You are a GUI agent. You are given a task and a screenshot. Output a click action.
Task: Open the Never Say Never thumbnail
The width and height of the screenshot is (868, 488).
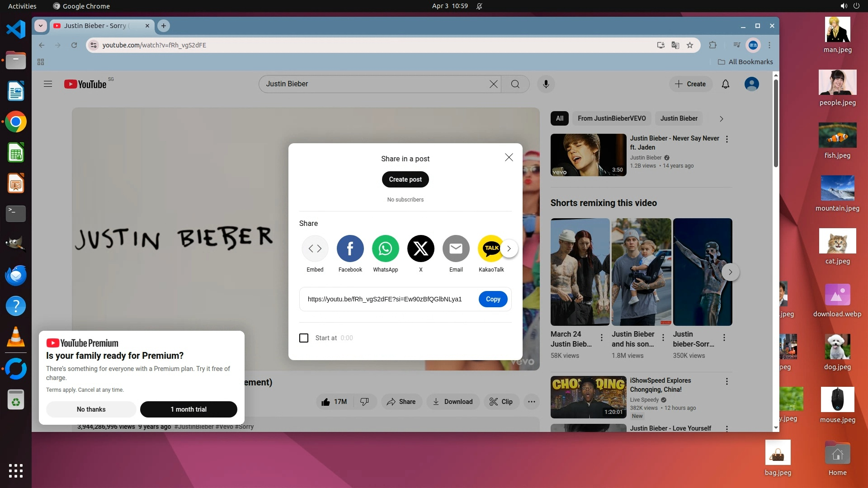(x=588, y=155)
